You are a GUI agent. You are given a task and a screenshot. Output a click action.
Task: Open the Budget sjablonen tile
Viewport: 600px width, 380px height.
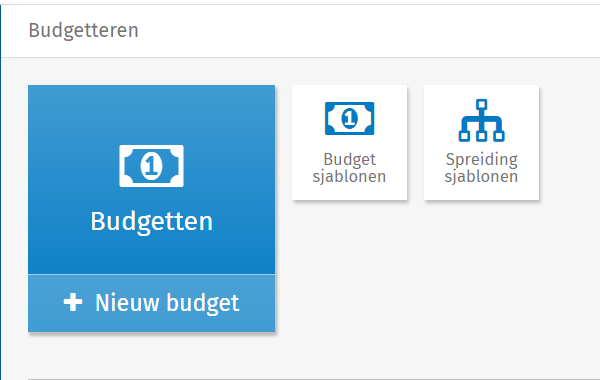349,142
